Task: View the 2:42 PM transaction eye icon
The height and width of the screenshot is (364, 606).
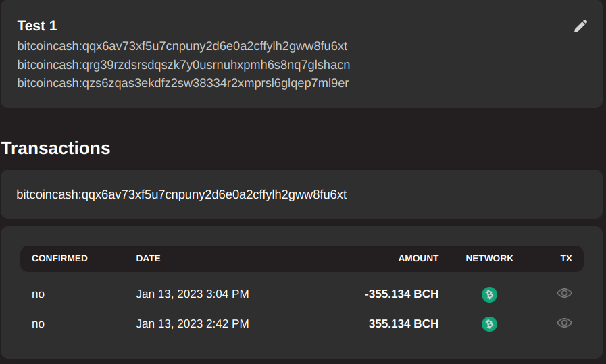Action: point(564,323)
